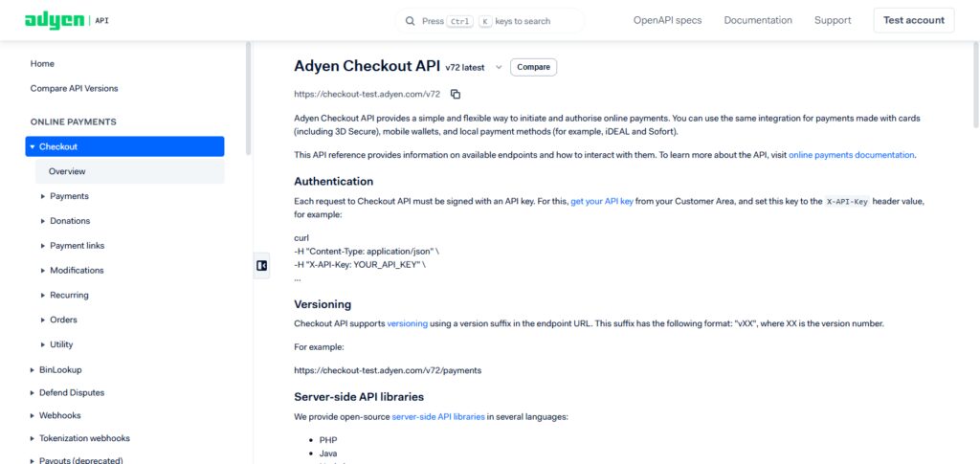Open the online payments documentation link
The image size is (980, 464).
851,155
